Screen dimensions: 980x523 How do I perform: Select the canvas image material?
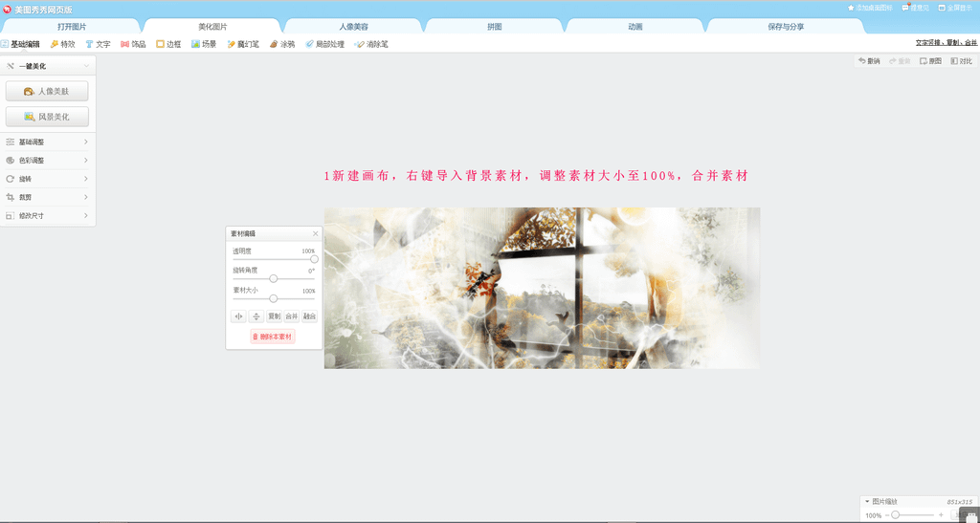pyautogui.click(x=542, y=288)
